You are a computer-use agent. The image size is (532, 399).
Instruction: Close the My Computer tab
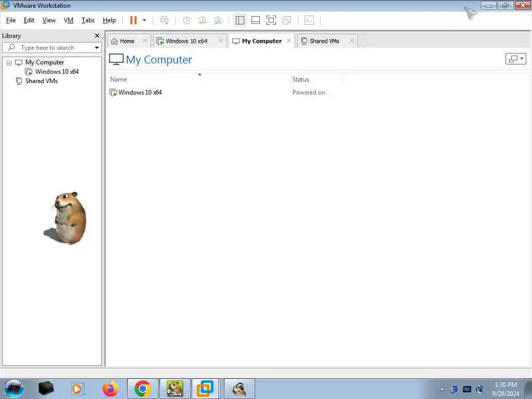[x=289, y=41]
